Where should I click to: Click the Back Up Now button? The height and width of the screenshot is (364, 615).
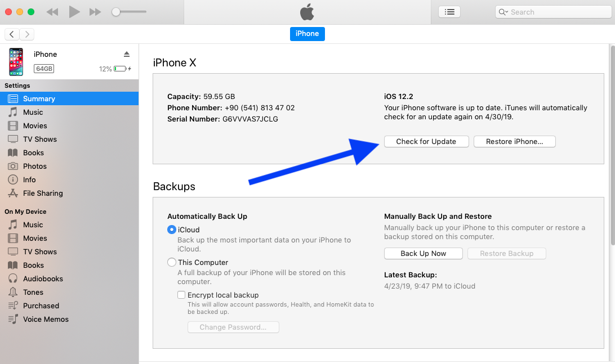[423, 254]
